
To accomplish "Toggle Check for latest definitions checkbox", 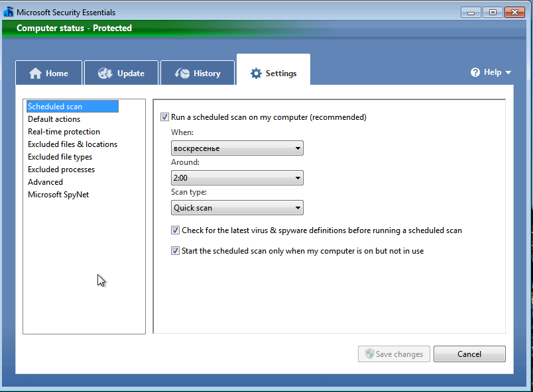I will 175,230.
